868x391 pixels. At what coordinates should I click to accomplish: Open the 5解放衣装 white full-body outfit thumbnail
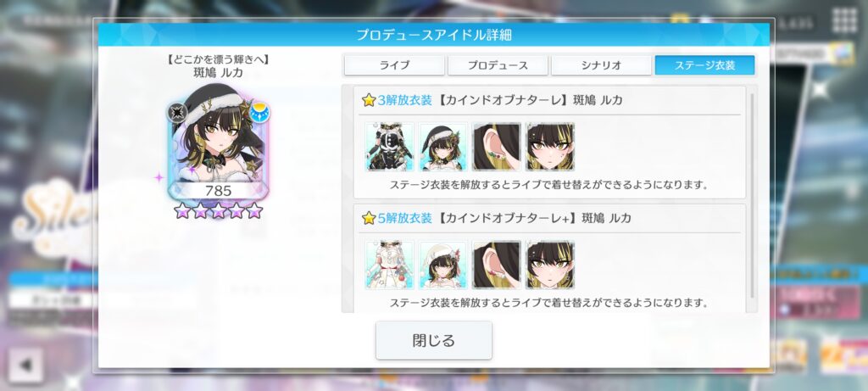(x=390, y=265)
